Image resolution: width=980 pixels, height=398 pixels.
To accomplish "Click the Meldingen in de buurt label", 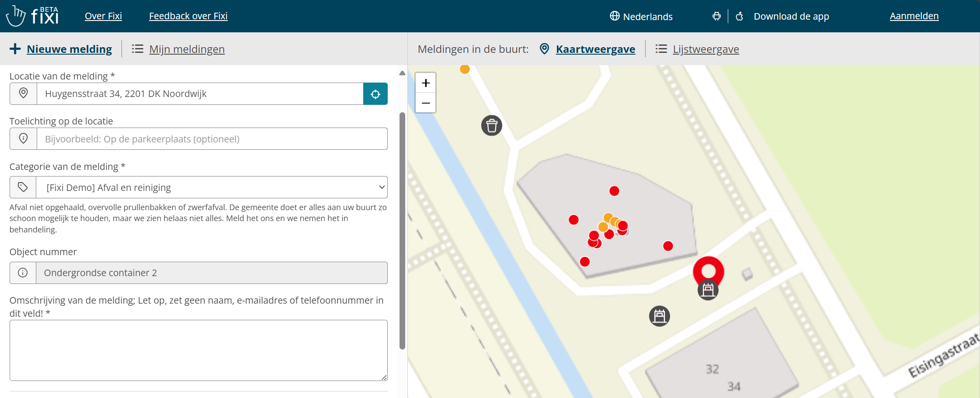I will click(473, 49).
